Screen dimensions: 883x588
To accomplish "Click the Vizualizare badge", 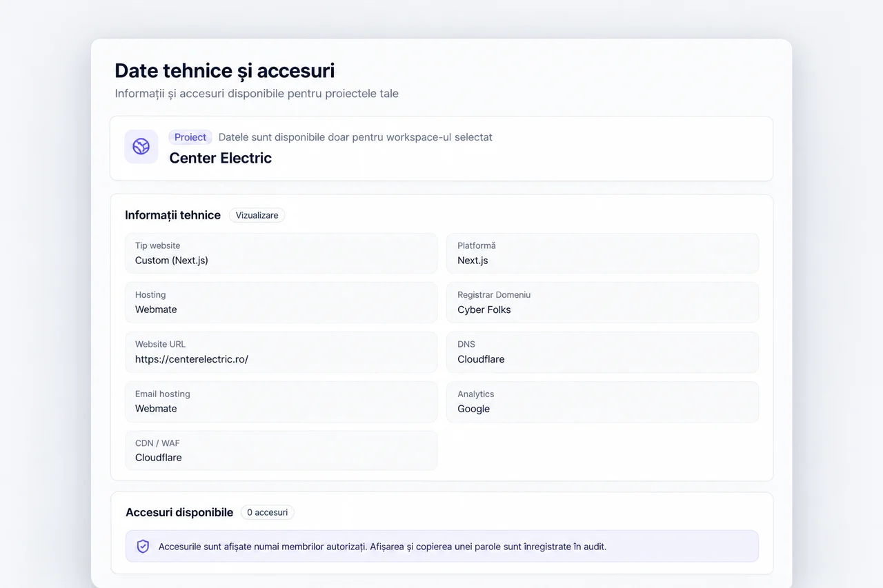I will tap(257, 215).
